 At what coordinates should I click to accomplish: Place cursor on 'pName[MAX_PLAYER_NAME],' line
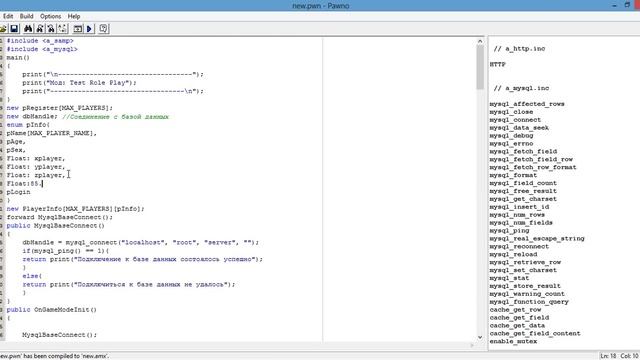[51, 133]
